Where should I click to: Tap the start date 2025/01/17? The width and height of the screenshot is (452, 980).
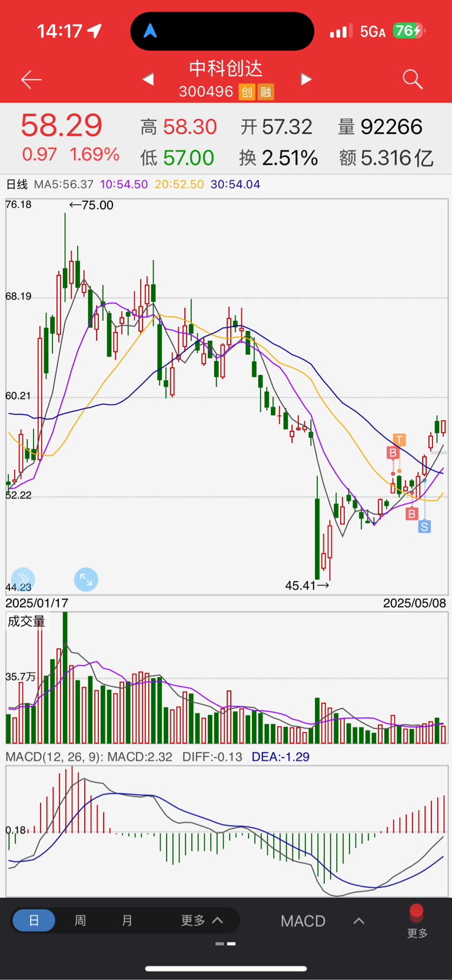point(37,603)
